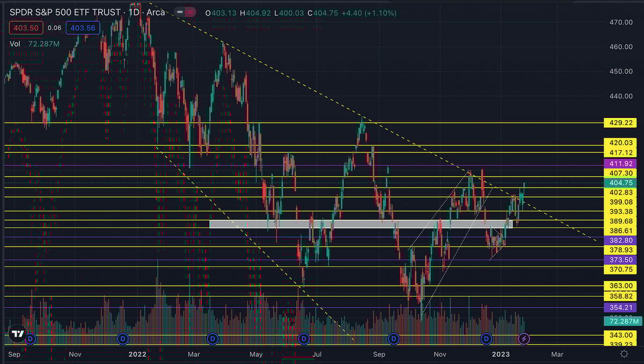Select the 358.82 price level label

click(621, 296)
